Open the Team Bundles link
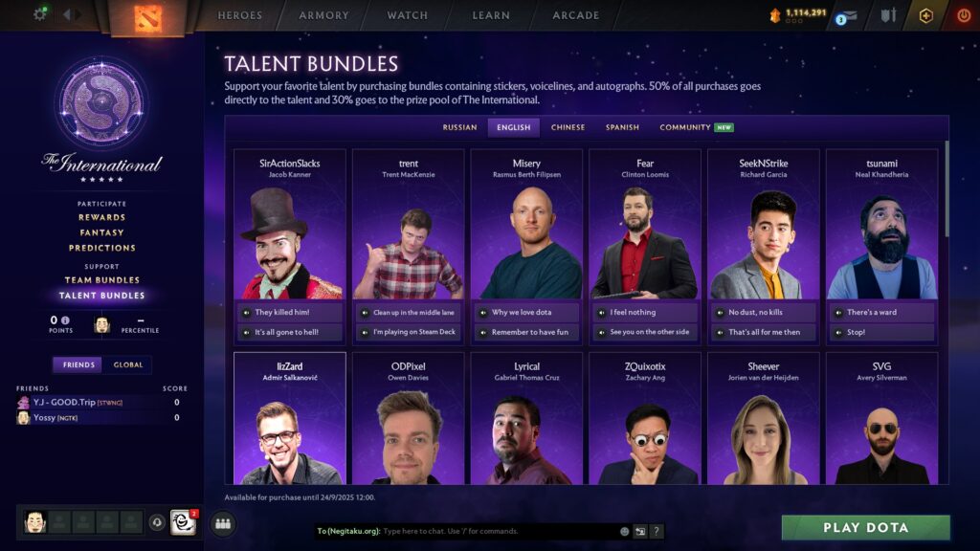 (101, 280)
